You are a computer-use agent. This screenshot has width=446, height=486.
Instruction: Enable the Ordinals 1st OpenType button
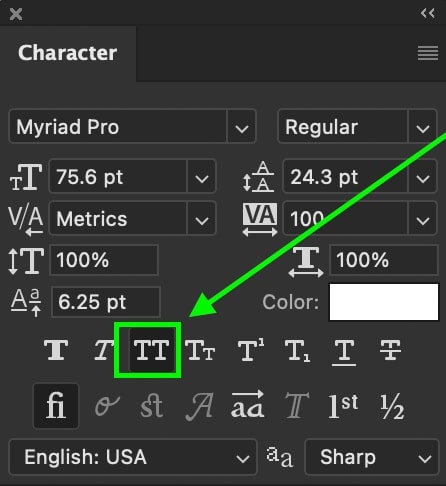tap(343, 406)
